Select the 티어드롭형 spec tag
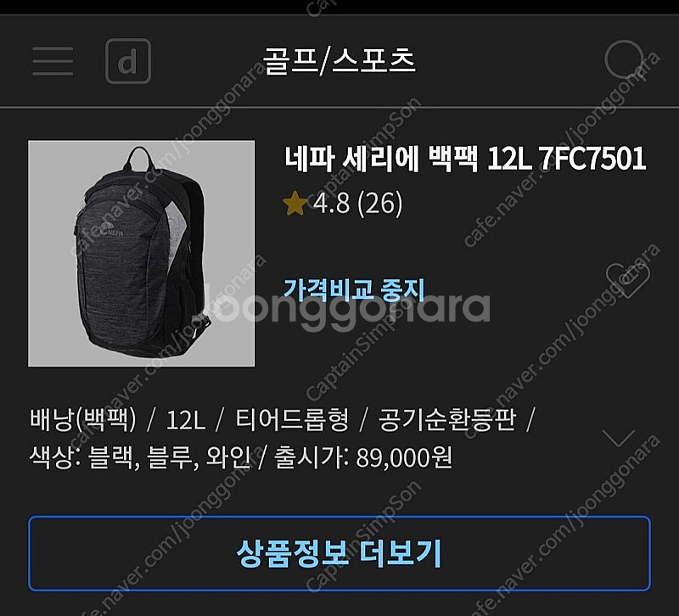 pyautogui.click(x=292, y=419)
